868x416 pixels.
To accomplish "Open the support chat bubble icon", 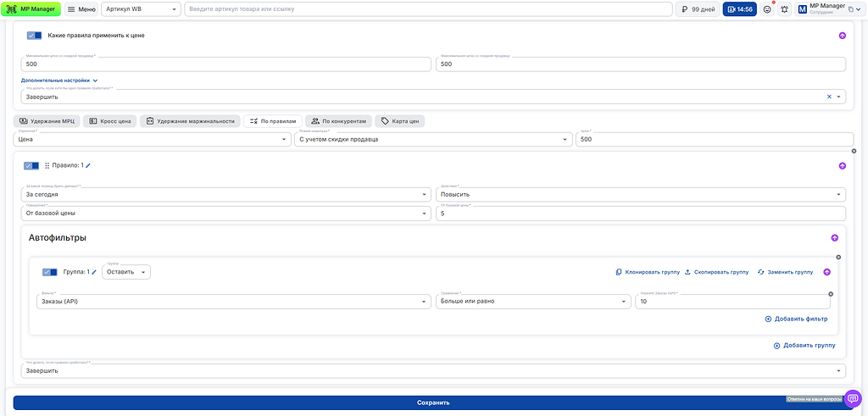I will 853,397.
